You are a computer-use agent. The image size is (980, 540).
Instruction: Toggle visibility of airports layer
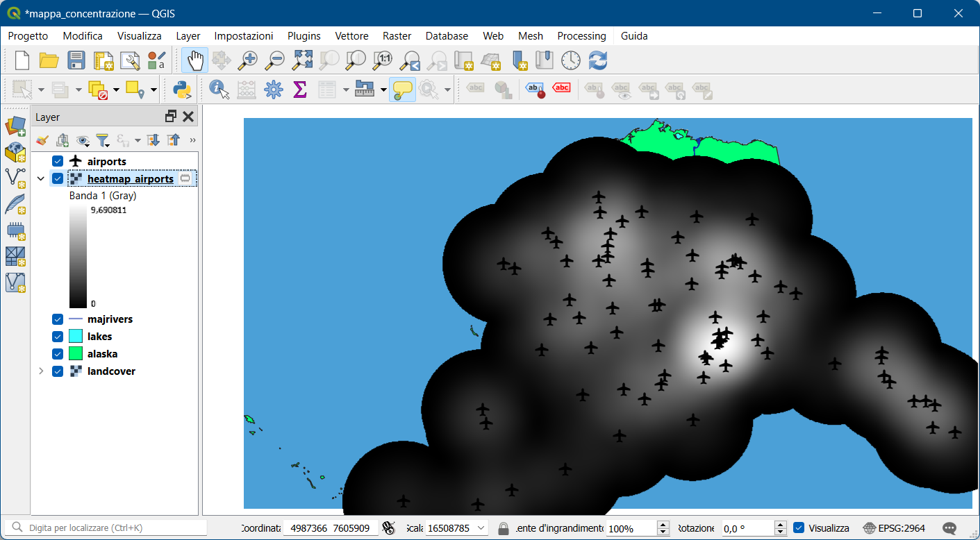[58, 162]
